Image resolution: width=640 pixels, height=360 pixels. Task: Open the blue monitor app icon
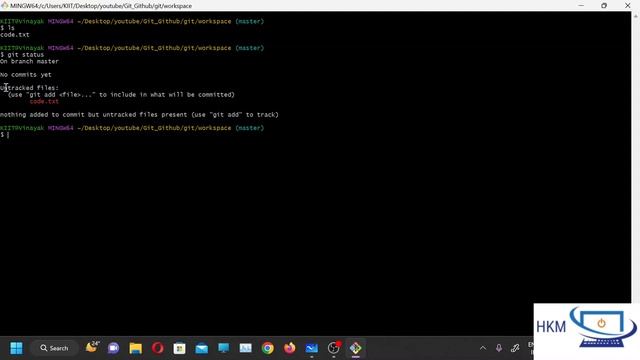click(x=224, y=348)
